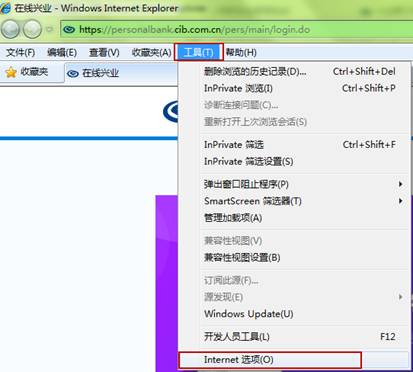Click the URL address bar field
This screenshot has height=372, width=413.
(x=236, y=30)
